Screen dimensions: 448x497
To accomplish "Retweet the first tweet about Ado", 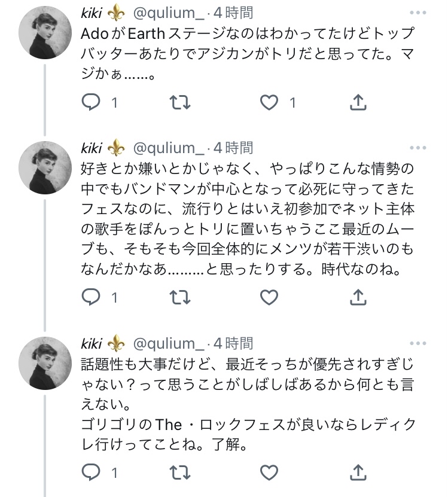I will click(180, 103).
